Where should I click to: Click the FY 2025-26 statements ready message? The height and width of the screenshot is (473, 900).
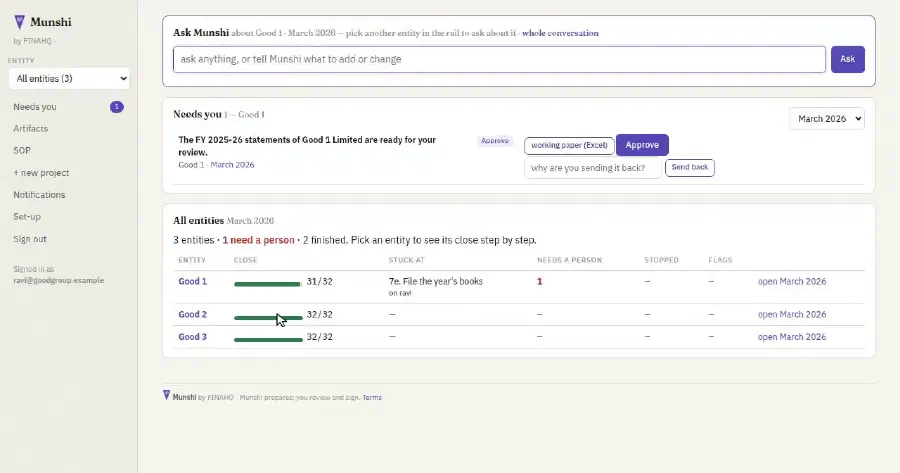[x=307, y=146]
